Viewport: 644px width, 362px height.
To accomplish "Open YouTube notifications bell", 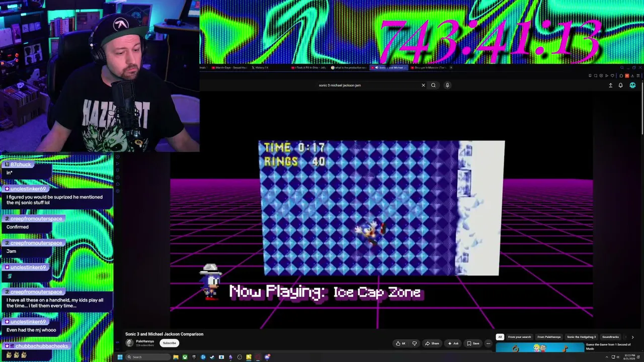I will pyautogui.click(x=620, y=85).
